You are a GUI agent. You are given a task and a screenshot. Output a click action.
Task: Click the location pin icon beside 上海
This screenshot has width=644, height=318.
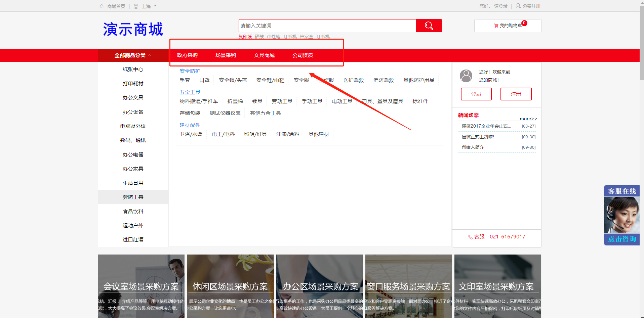(x=136, y=6)
